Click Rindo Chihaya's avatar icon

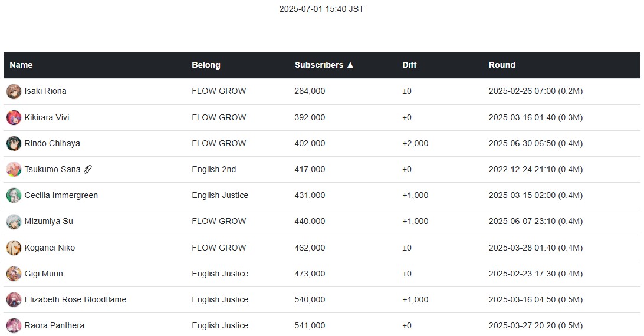14,144
